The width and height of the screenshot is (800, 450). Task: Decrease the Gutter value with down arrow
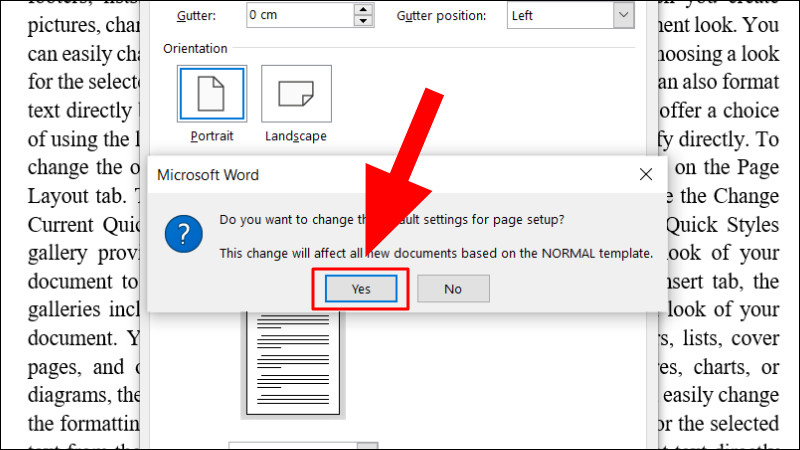pyautogui.click(x=363, y=21)
